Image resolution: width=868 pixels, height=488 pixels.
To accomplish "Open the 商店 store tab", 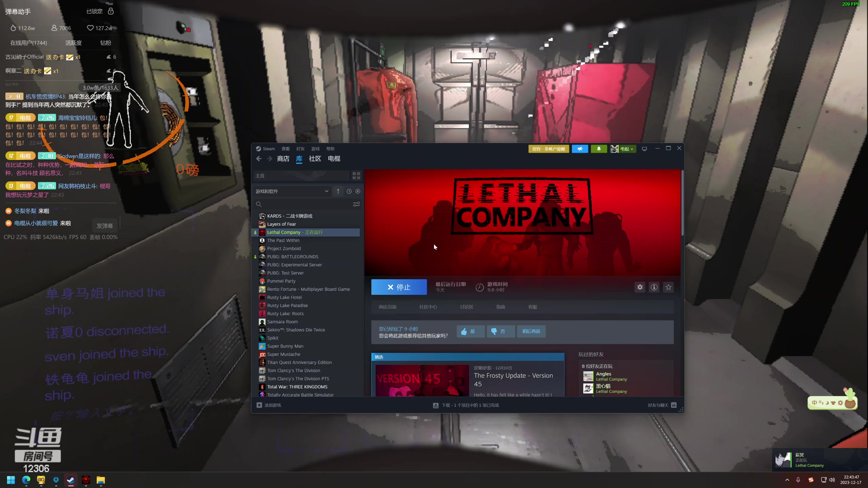I will coord(283,159).
